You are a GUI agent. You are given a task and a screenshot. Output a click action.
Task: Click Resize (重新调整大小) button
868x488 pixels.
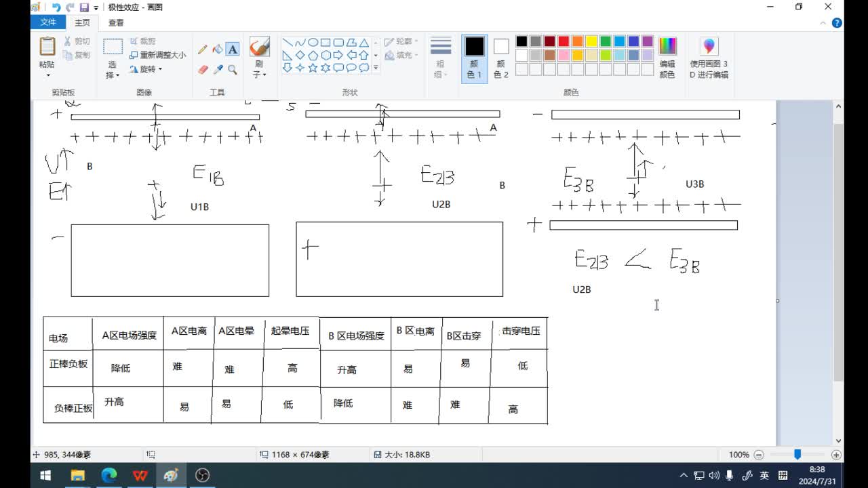tap(157, 55)
